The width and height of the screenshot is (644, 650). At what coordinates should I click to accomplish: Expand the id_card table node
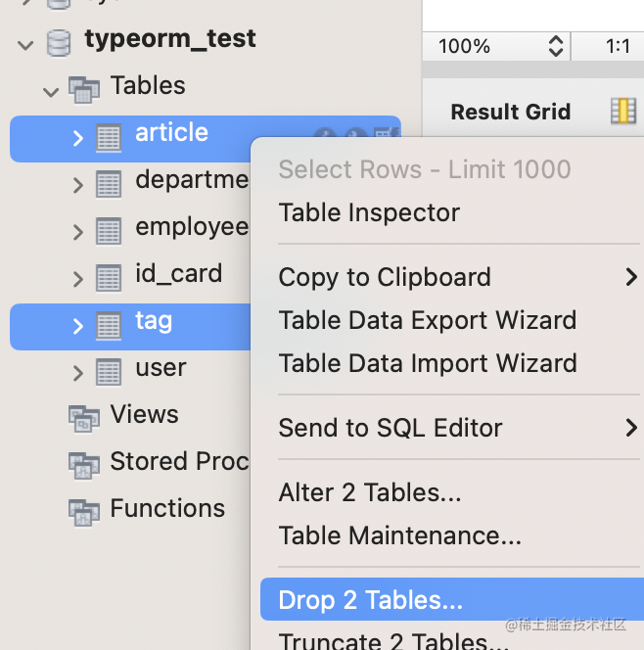pos(78,278)
